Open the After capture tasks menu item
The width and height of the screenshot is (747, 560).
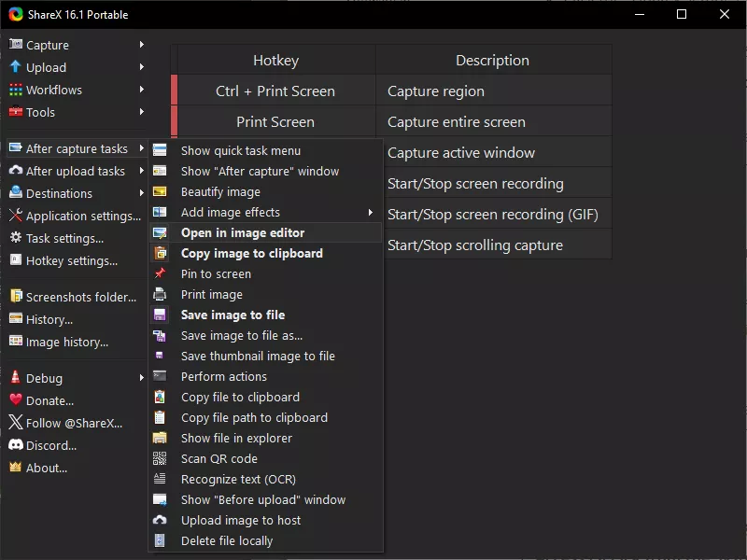click(x=77, y=148)
